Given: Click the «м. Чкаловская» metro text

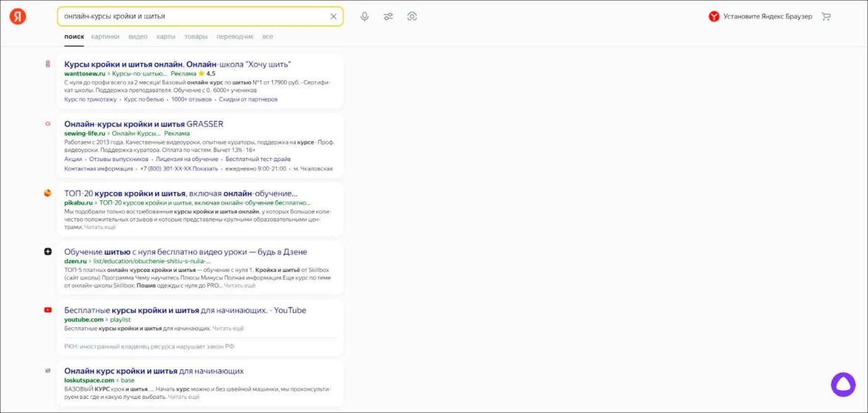Looking at the screenshot, I should click(x=313, y=168).
